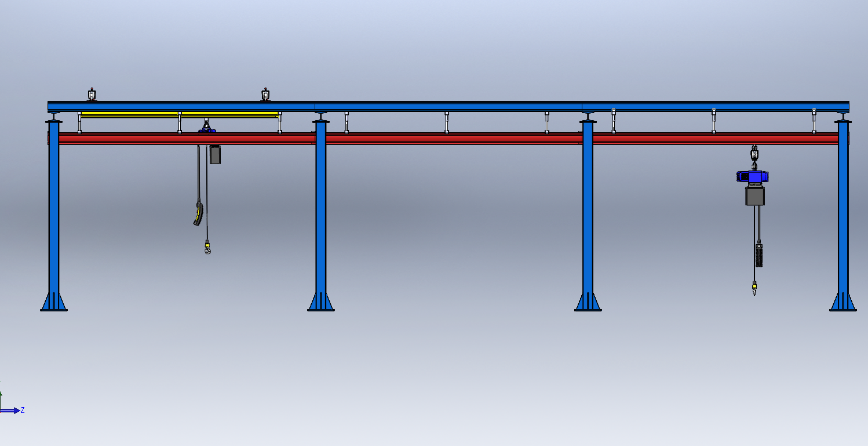Select the curved pendant handle with the yellow stripe
Image resolution: width=868 pixels, height=446 pixels.
point(199,212)
